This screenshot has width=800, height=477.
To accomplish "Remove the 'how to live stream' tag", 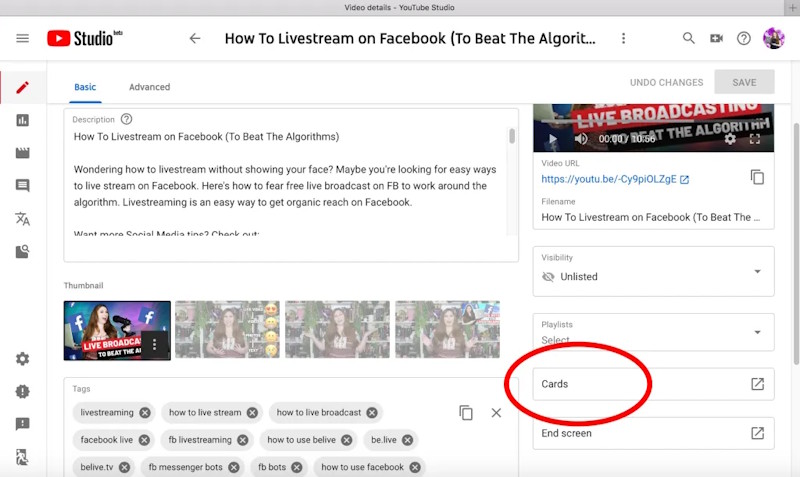I will pyautogui.click(x=253, y=412).
